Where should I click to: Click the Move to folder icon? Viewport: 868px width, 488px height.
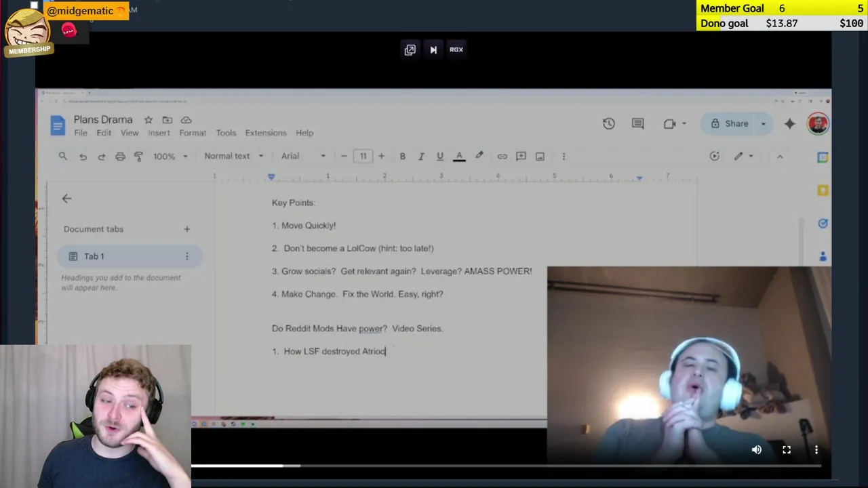click(167, 120)
